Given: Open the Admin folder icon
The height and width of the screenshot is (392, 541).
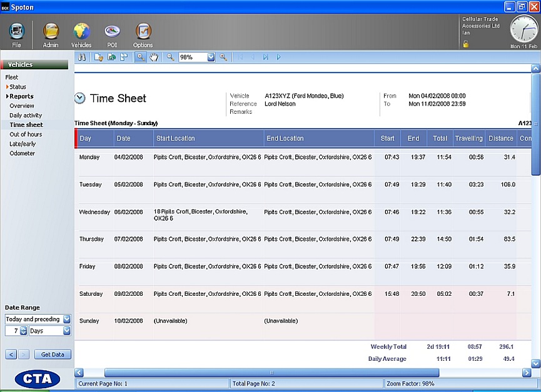Looking at the screenshot, I should coord(51,33).
